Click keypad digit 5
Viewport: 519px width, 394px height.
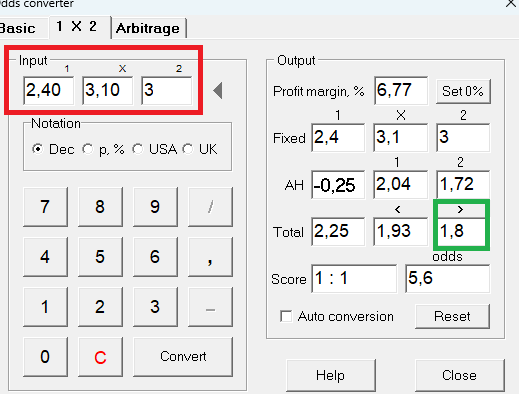pyautogui.click(x=100, y=257)
